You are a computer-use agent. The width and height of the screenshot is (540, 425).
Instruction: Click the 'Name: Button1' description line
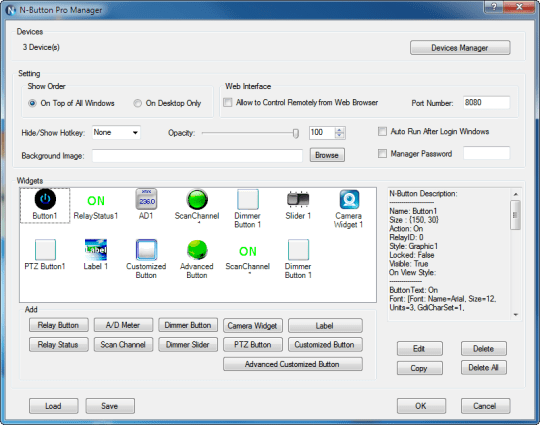pos(413,211)
